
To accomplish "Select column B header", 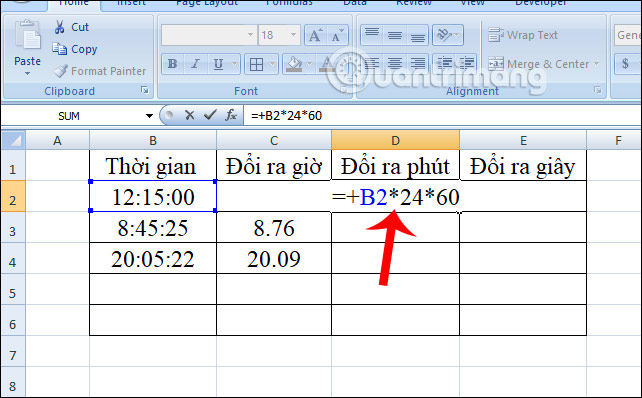I will tap(153, 140).
